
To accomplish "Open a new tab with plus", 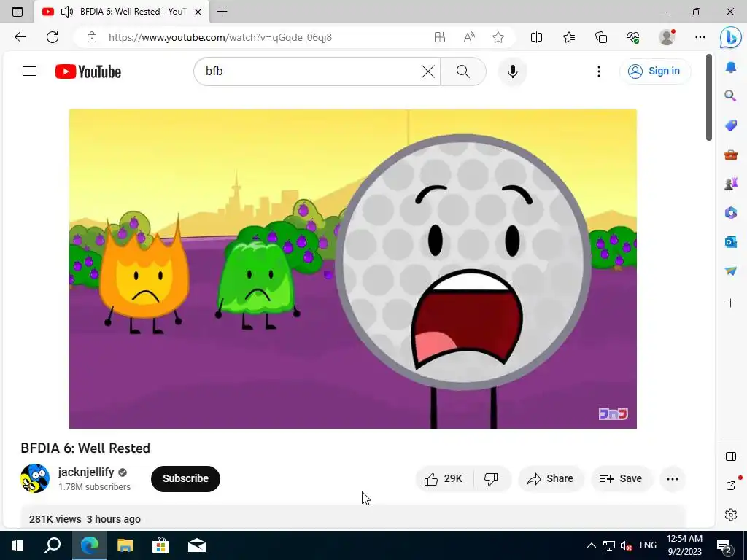I will [222, 12].
